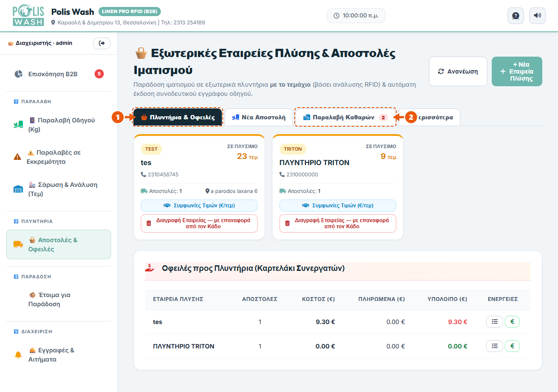
Task: Click the location pin on tes card
Action: (x=208, y=191)
